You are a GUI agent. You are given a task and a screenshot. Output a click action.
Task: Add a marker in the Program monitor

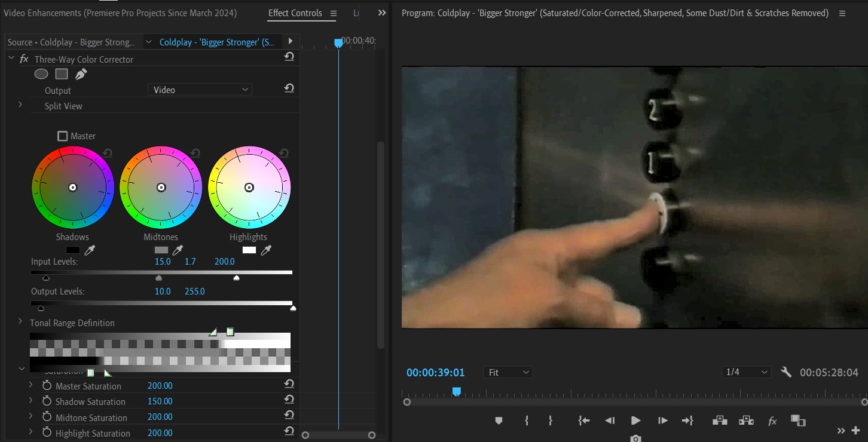click(x=499, y=420)
